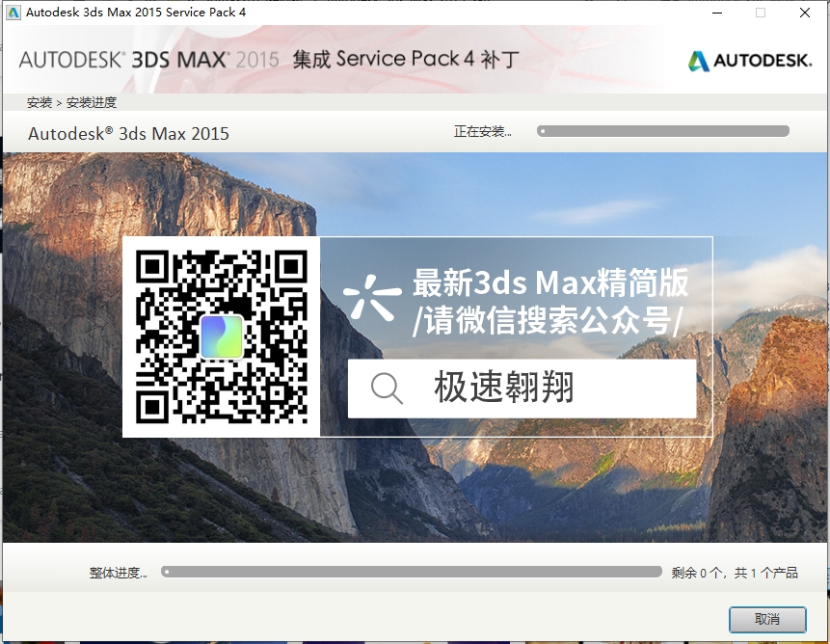This screenshot has height=644, width=830.
Task: Click the 整体进度 overall progress bar
Action: (x=412, y=572)
